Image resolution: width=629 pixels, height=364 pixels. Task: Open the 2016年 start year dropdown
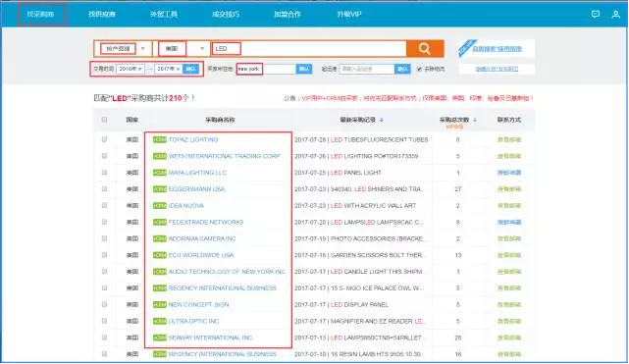point(131,69)
